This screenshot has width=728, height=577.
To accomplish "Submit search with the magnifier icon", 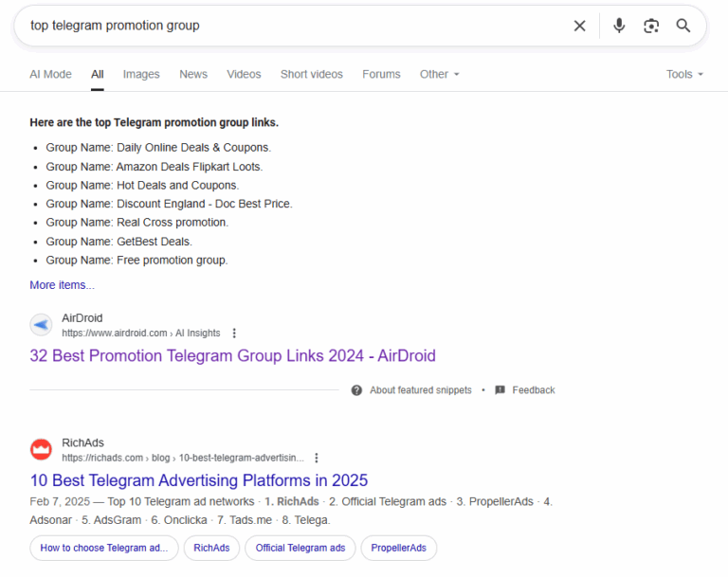I will pyautogui.click(x=682, y=26).
